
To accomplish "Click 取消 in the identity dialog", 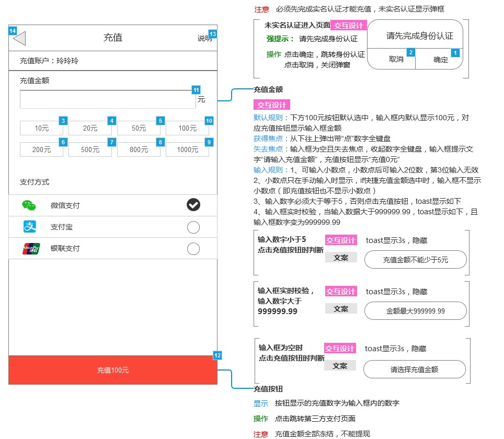I will coord(396,60).
